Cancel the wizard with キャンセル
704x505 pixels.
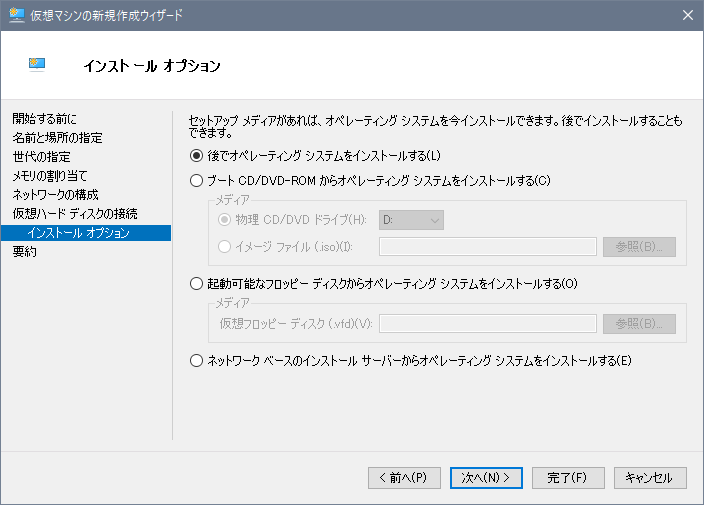point(650,477)
